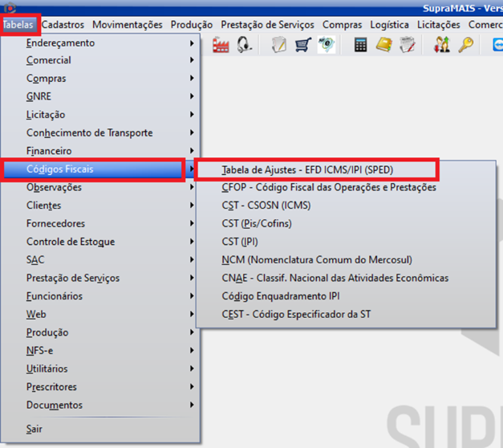
Task: Click the golden key toolbar icon
Action: click(x=466, y=45)
